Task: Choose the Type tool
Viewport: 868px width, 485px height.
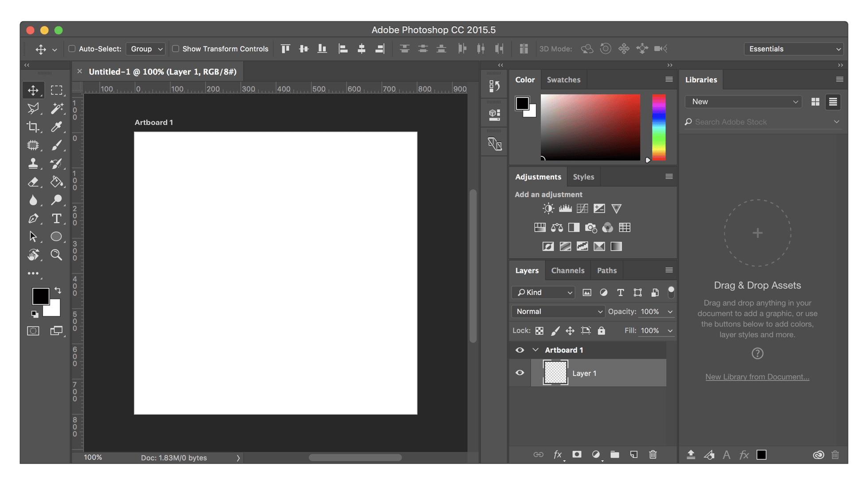Action: click(57, 218)
